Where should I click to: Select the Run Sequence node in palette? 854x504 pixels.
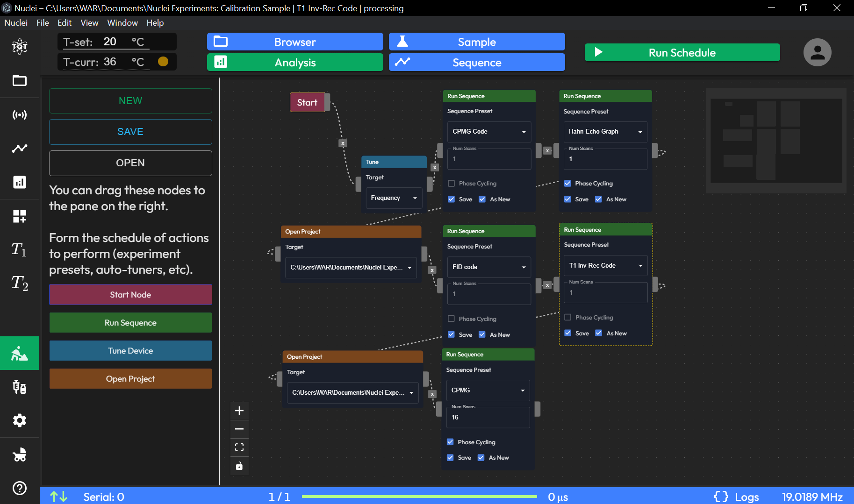click(x=130, y=323)
